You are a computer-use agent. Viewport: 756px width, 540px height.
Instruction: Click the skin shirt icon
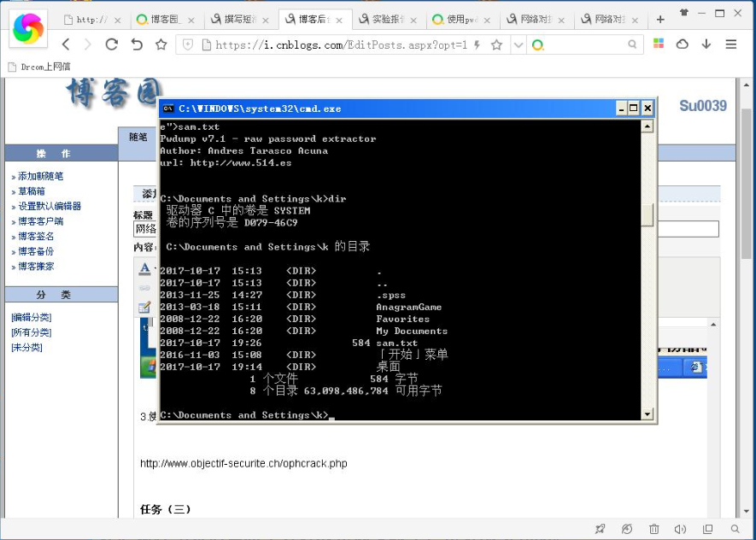(x=683, y=13)
